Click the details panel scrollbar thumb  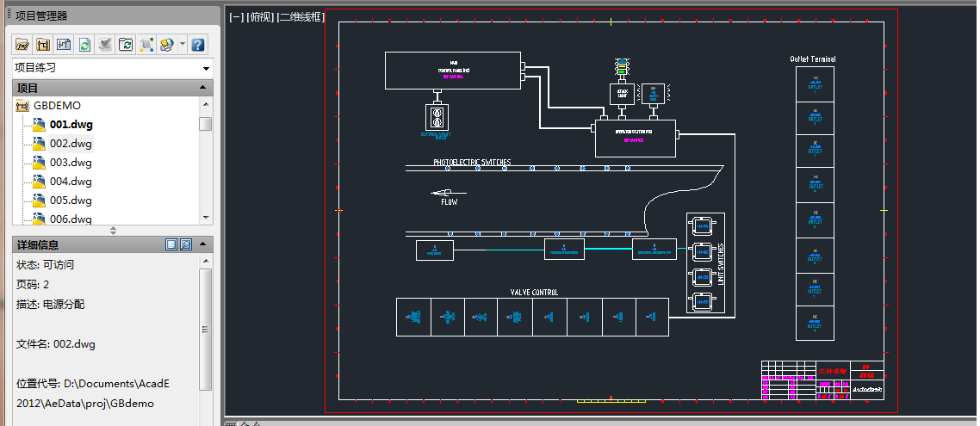click(x=205, y=329)
